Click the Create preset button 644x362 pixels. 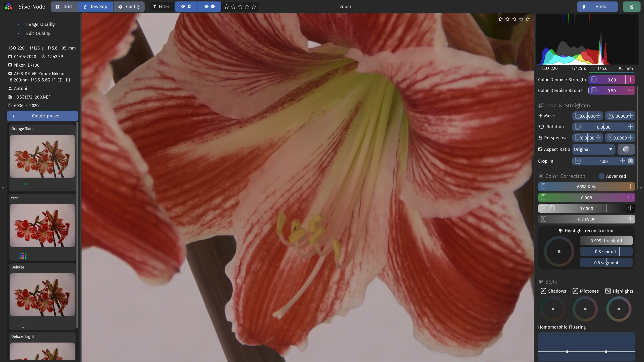[x=42, y=116]
